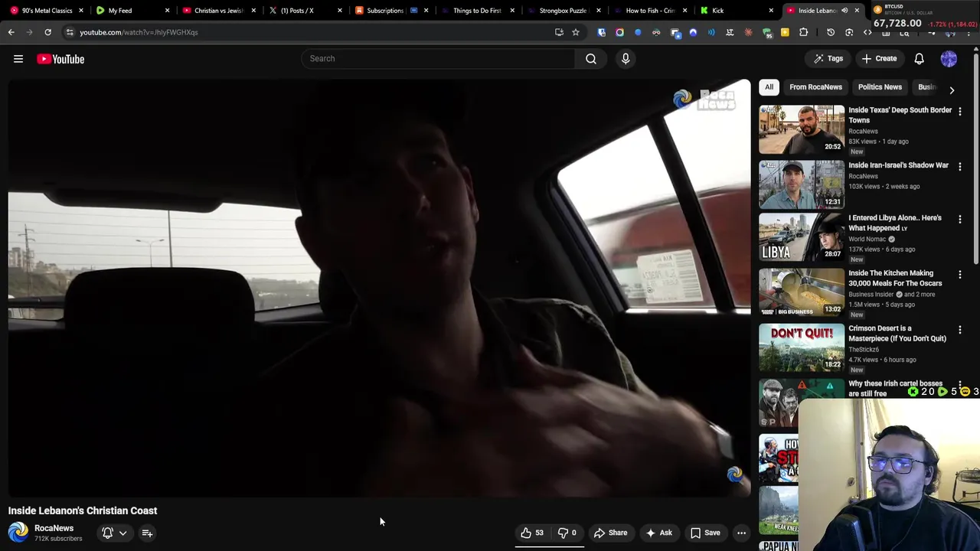Open options for I Entered Libya Alone
The width and height of the screenshot is (980, 551).
coord(960,219)
